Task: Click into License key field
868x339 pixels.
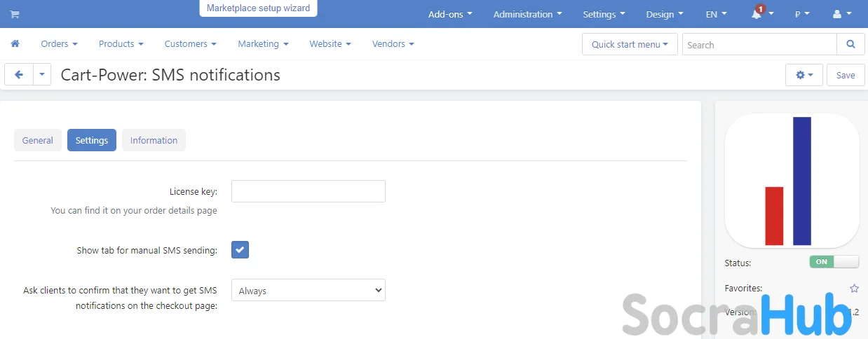Action: point(308,191)
